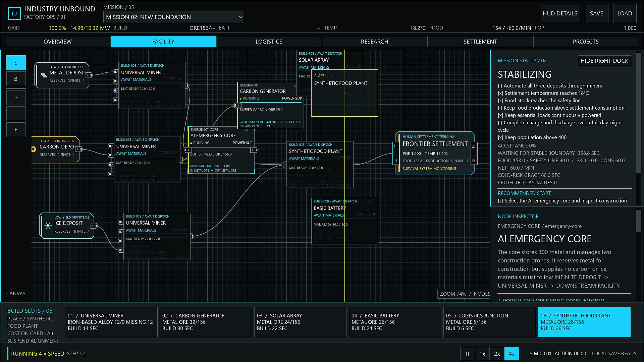Screen dimensions: 644x362
Task: Click blue input port of metal-fed Universal Miner
Action: pyautogui.click(x=115, y=100)
